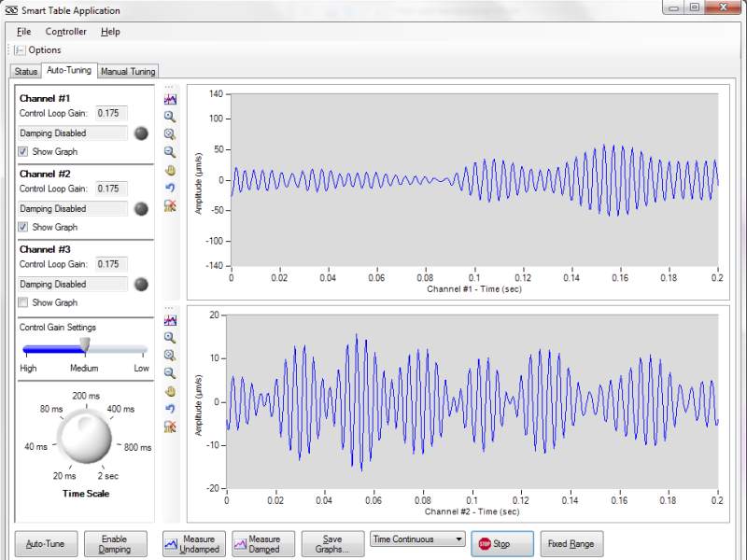The image size is (747, 560).
Task: Click zoom-out magnifier in Channel #1 graph toolbar
Action: (x=170, y=152)
